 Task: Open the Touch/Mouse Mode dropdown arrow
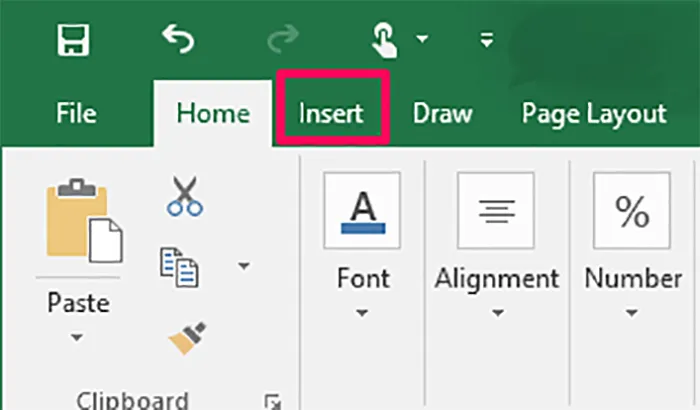pos(422,40)
